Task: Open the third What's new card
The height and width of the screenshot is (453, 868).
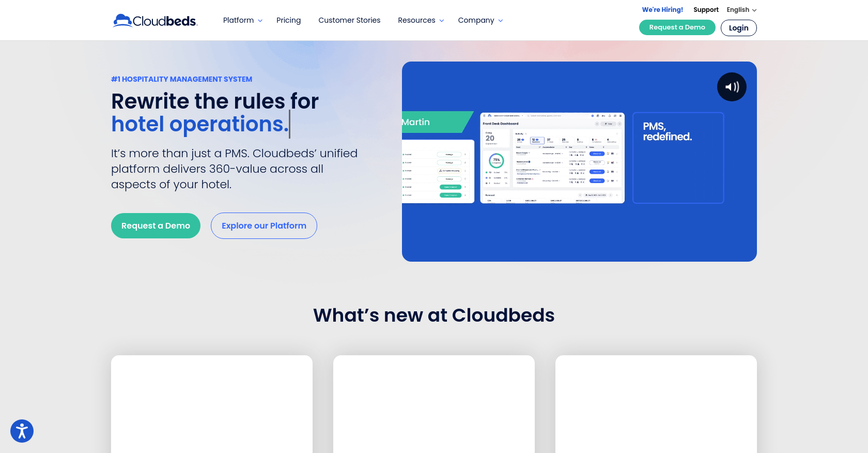Action: click(656, 404)
